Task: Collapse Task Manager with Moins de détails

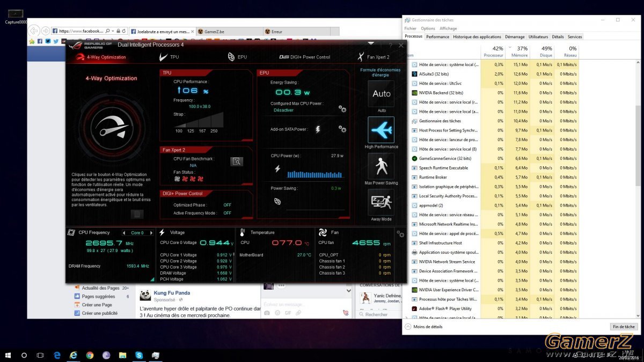Action: pyautogui.click(x=425, y=327)
